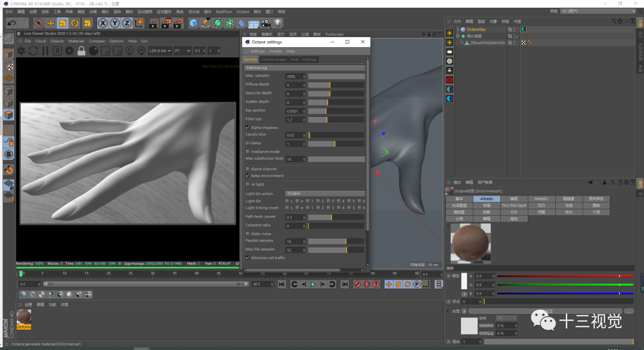
Task: Play animation forward
Action: tap(313, 284)
